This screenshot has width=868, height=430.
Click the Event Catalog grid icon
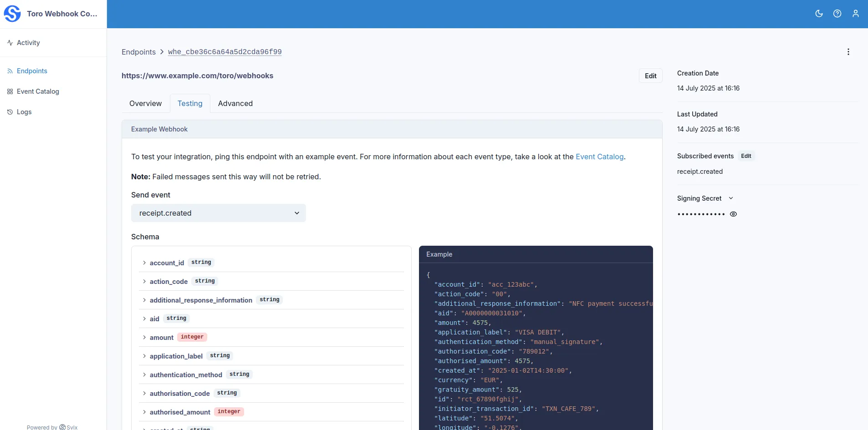coord(10,91)
